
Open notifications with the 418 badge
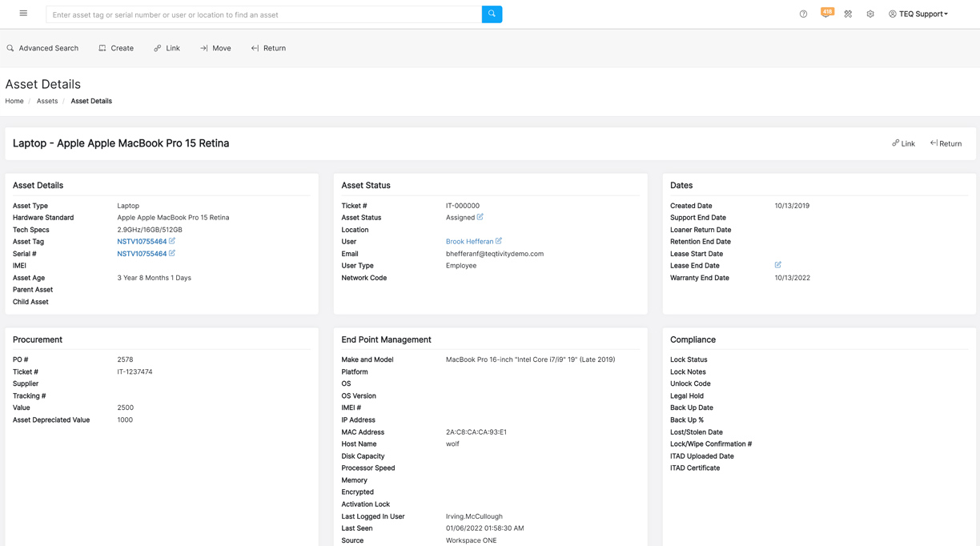pos(825,14)
